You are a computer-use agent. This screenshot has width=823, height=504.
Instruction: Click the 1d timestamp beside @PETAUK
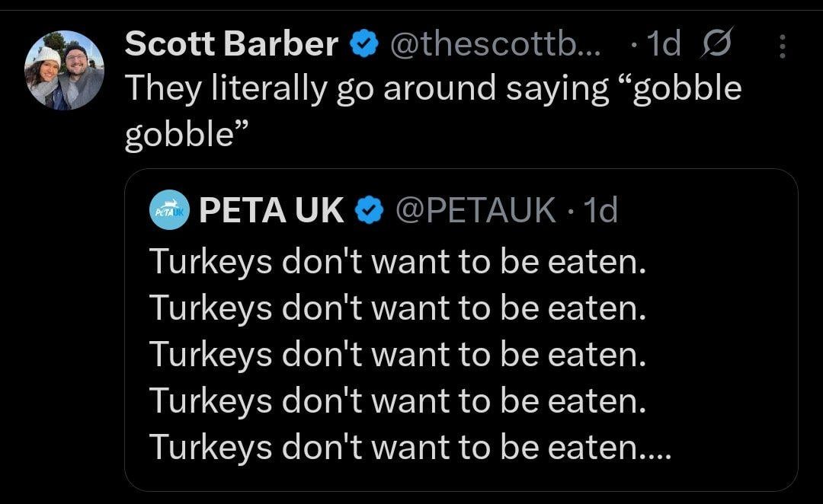(x=597, y=210)
